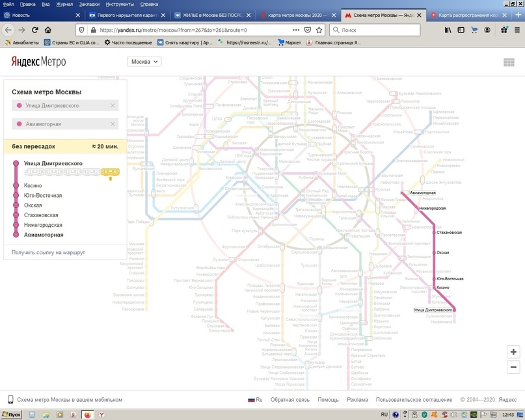Screen dimensions: 525x420
Task: Click the Yandex Metro logo
Action: pyautogui.click(x=38, y=62)
